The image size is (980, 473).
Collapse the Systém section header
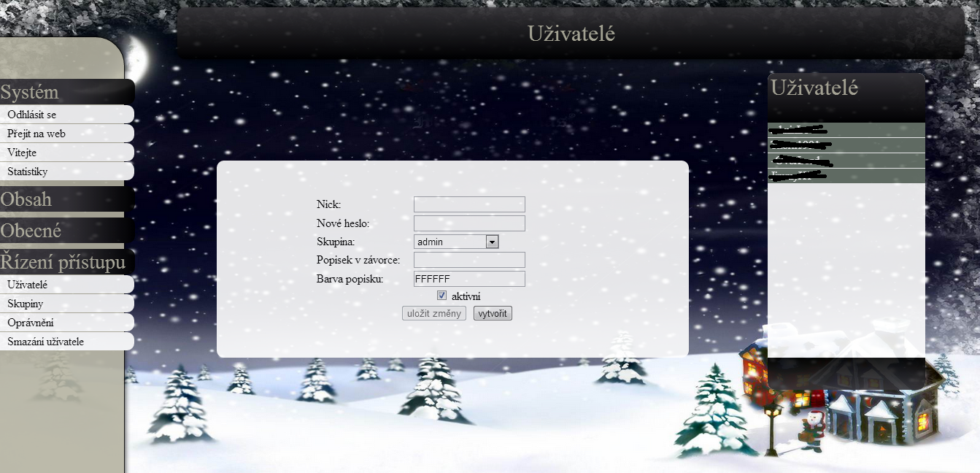point(29,93)
